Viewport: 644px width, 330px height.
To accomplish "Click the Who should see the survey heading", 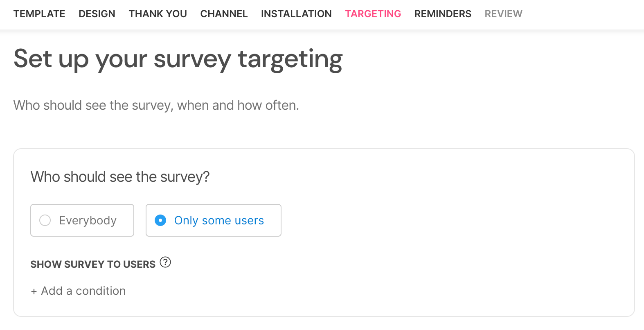I will click(x=120, y=177).
